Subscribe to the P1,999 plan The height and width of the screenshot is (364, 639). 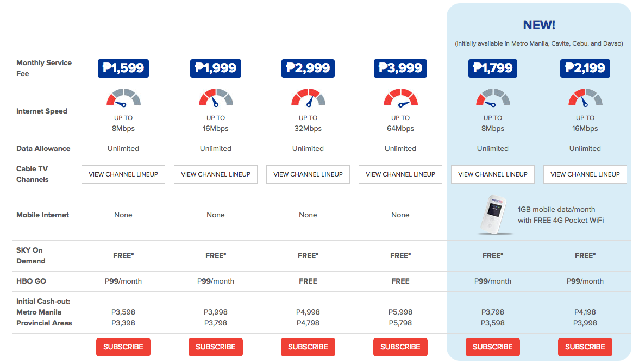(216, 347)
